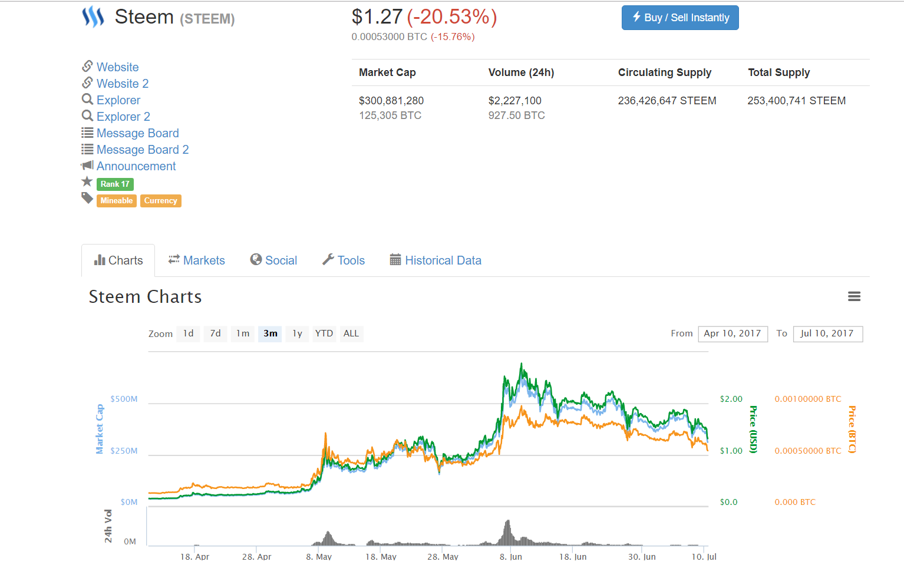Click the 8. May date label on chart axis
Viewport: 904px width, 588px height.
(319, 557)
